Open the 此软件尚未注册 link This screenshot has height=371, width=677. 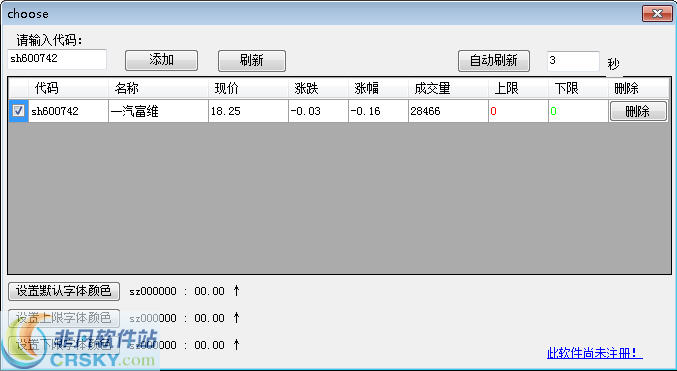(595, 353)
